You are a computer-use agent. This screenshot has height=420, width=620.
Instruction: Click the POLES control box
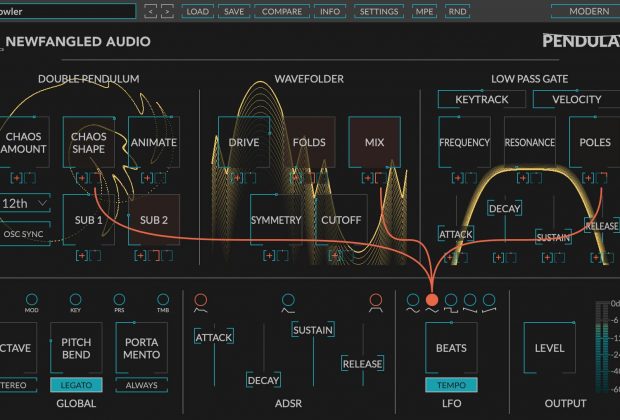pyautogui.click(x=594, y=142)
